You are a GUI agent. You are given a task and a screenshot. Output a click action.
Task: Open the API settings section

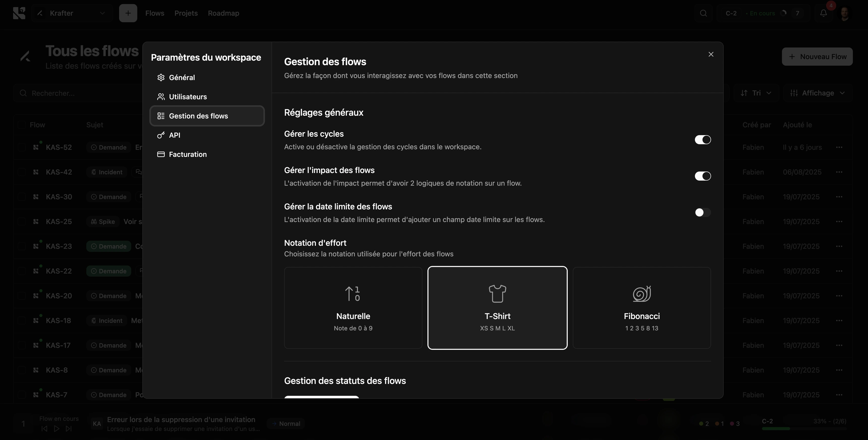tap(207, 135)
